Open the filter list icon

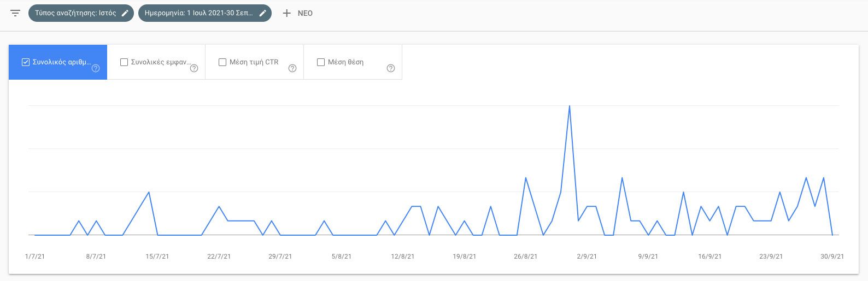point(15,13)
